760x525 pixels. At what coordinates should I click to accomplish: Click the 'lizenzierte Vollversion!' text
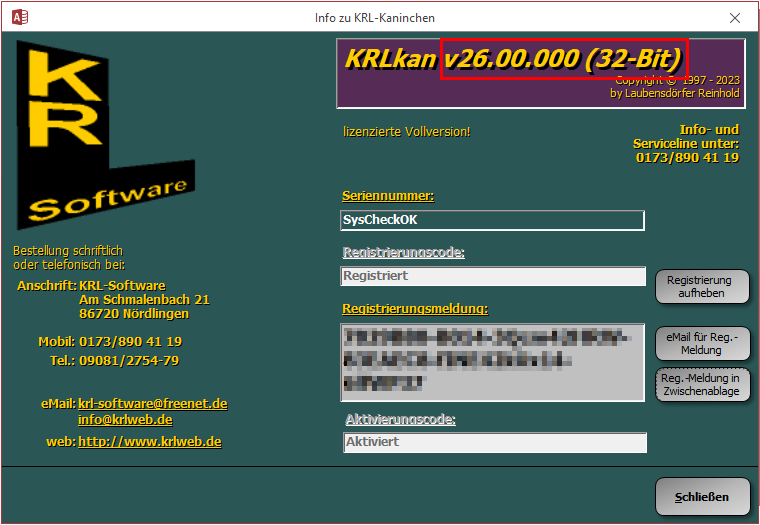pos(407,132)
